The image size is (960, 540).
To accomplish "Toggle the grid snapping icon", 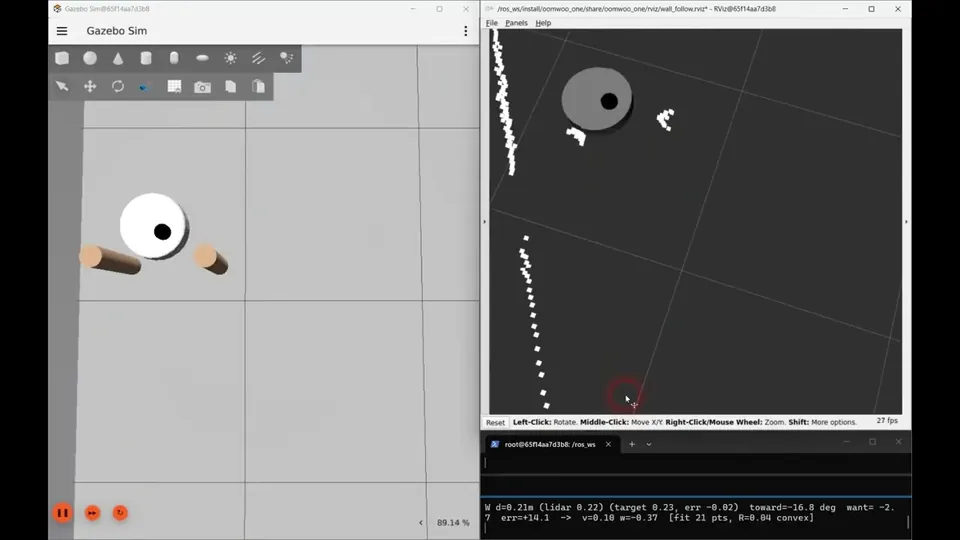I will pyautogui.click(x=174, y=86).
